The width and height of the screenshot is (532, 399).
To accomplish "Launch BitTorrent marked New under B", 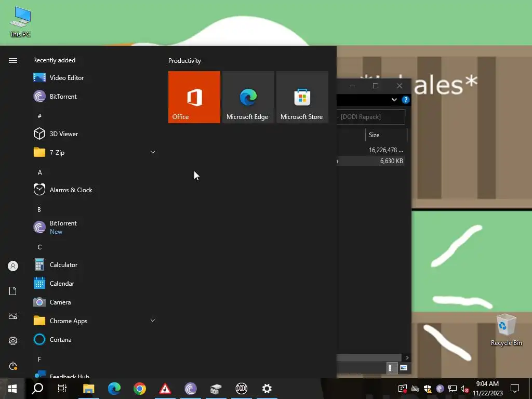I will click(x=95, y=228).
